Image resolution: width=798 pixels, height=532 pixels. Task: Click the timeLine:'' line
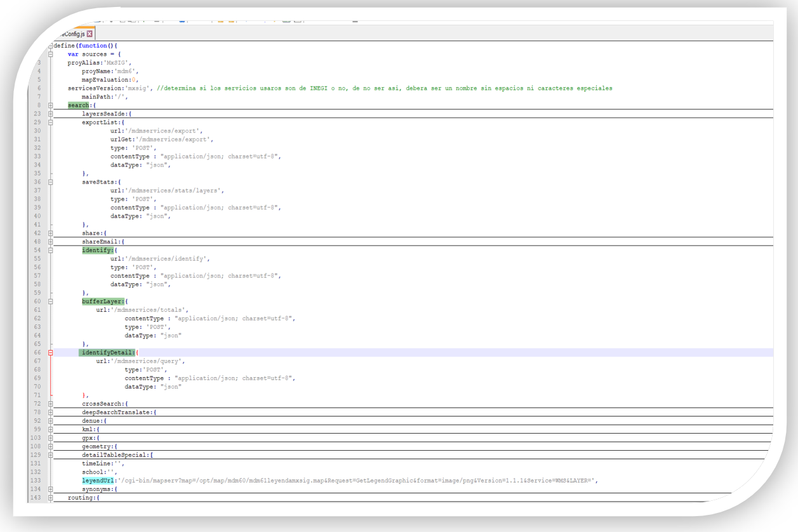pyautogui.click(x=103, y=464)
